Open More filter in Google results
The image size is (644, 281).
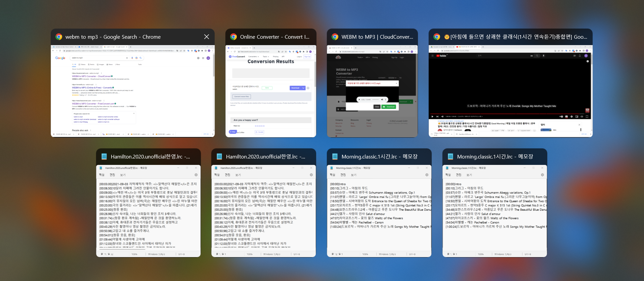(x=118, y=65)
